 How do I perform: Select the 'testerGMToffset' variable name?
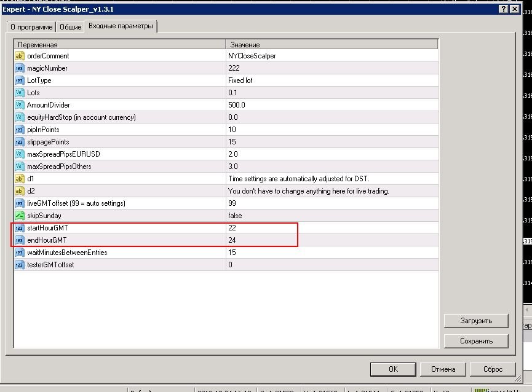50,265
